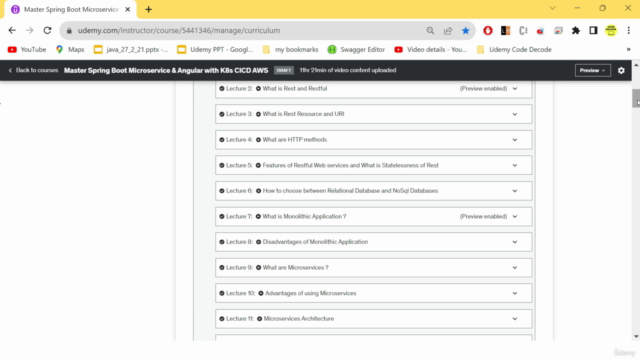Click the scrollbar up arrow
This screenshot has width=640, height=360.
tap(636, 65)
